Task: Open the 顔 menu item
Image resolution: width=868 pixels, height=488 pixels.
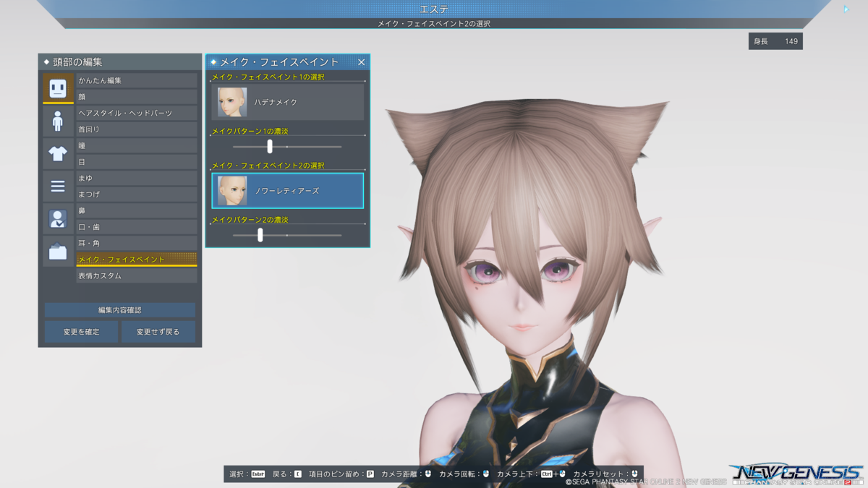Action: [137, 97]
